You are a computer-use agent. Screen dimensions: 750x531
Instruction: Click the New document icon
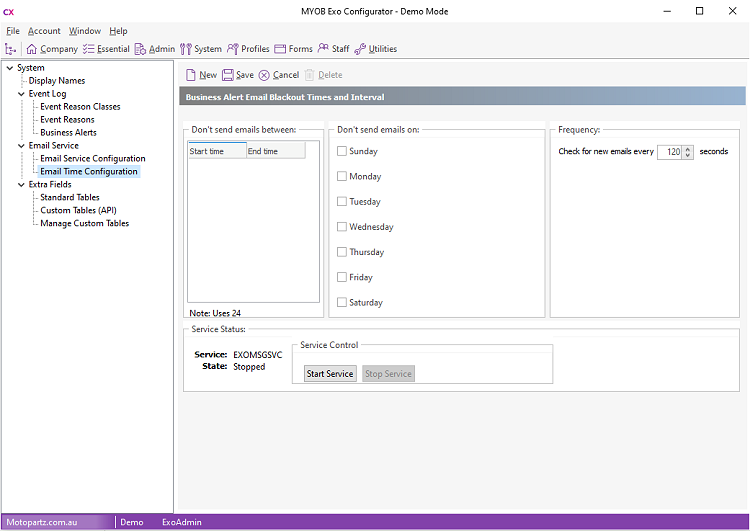tap(191, 75)
